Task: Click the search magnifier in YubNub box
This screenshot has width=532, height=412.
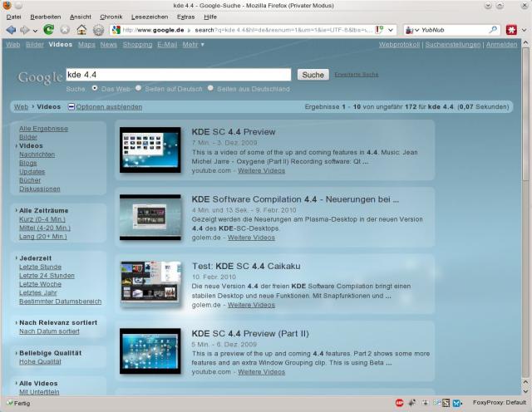Action: 493,30
